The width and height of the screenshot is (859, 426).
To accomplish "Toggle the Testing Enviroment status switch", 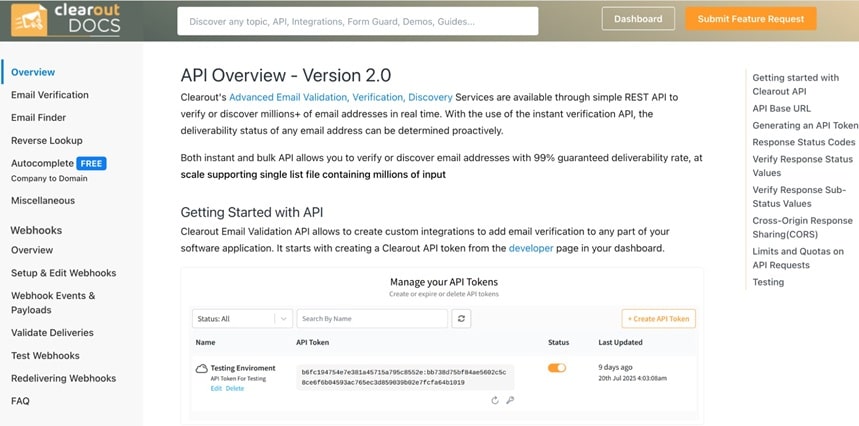I will tap(557, 368).
